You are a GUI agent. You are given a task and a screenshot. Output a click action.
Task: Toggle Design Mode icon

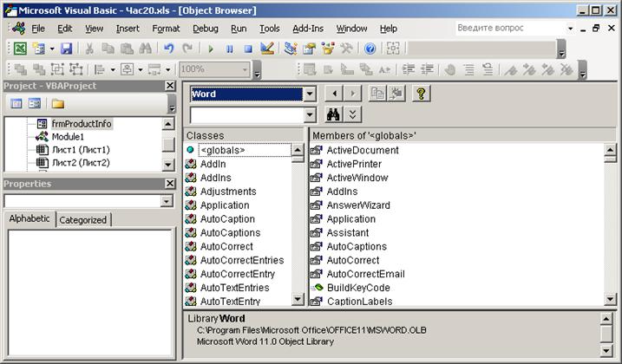pyautogui.click(x=267, y=49)
